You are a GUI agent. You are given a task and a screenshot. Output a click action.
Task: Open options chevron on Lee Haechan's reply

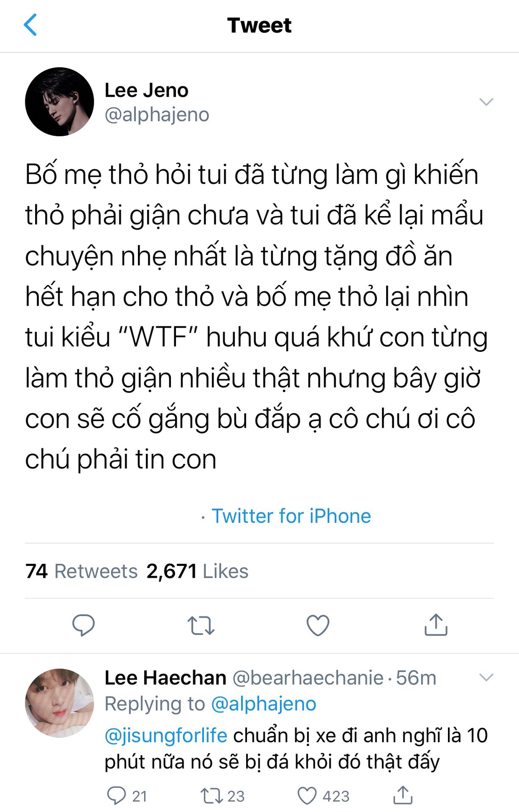point(486,678)
